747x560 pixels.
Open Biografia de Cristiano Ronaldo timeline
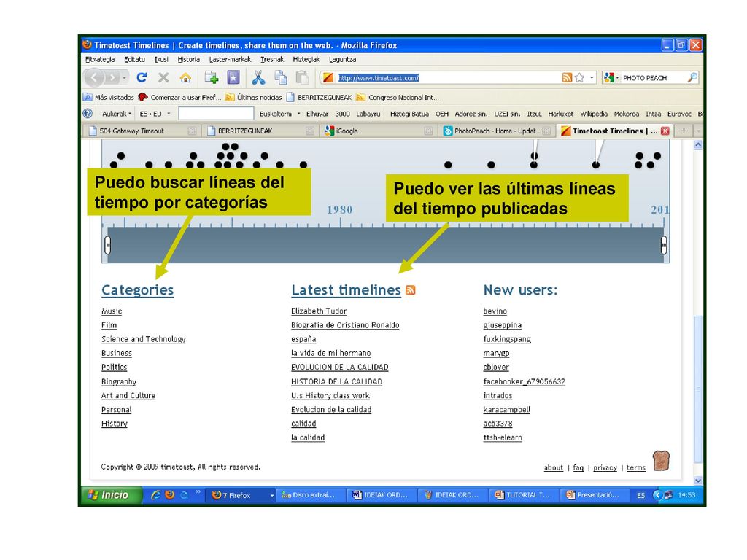coord(345,325)
